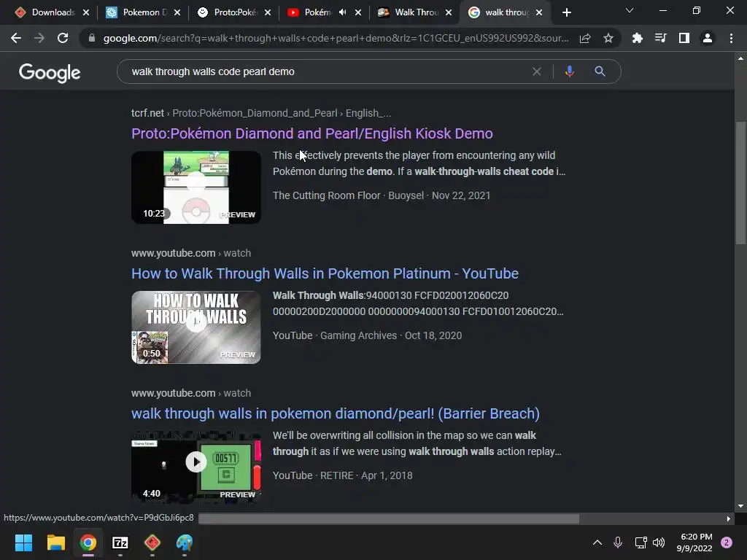Screen dimensions: 747x560
Task: Open the volume control in tray
Action: pos(659,542)
